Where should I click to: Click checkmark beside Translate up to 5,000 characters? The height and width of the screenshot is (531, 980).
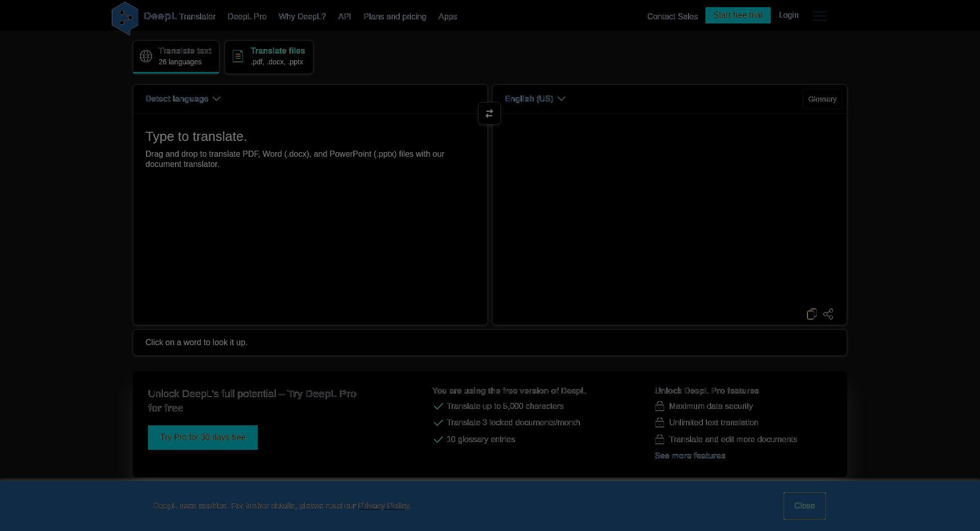[438, 406]
